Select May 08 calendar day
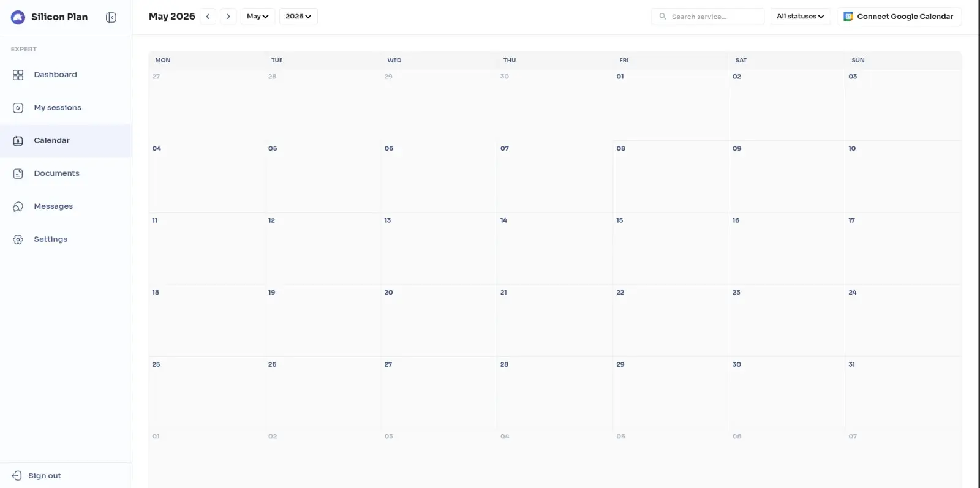 click(671, 177)
